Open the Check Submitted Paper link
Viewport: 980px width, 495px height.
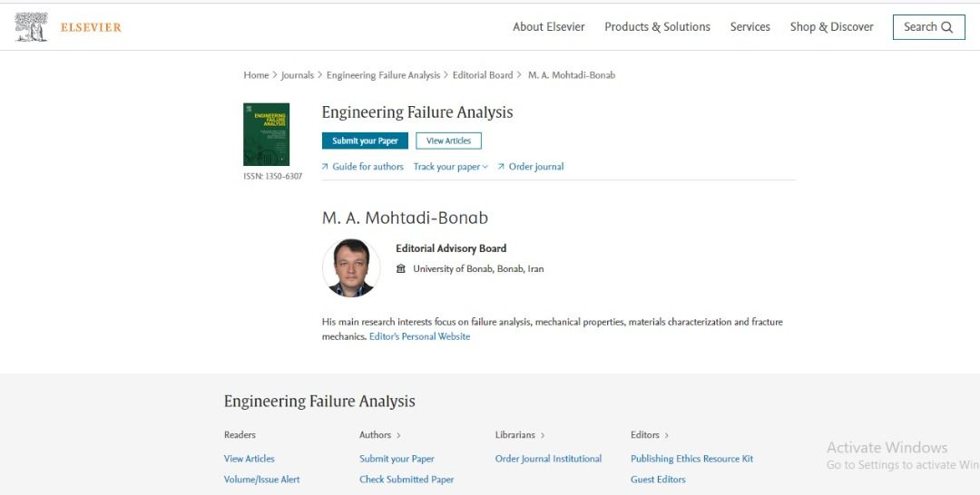pyautogui.click(x=407, y=480)
